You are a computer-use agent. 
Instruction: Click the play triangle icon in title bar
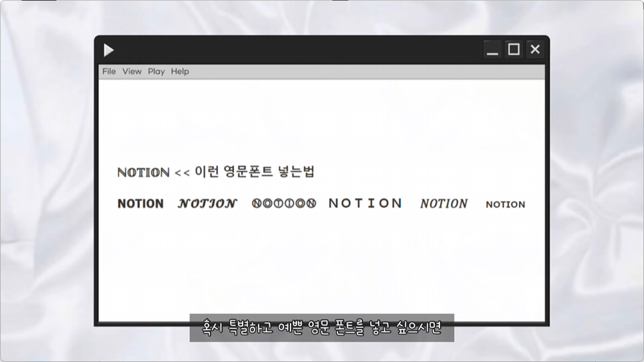108,50
